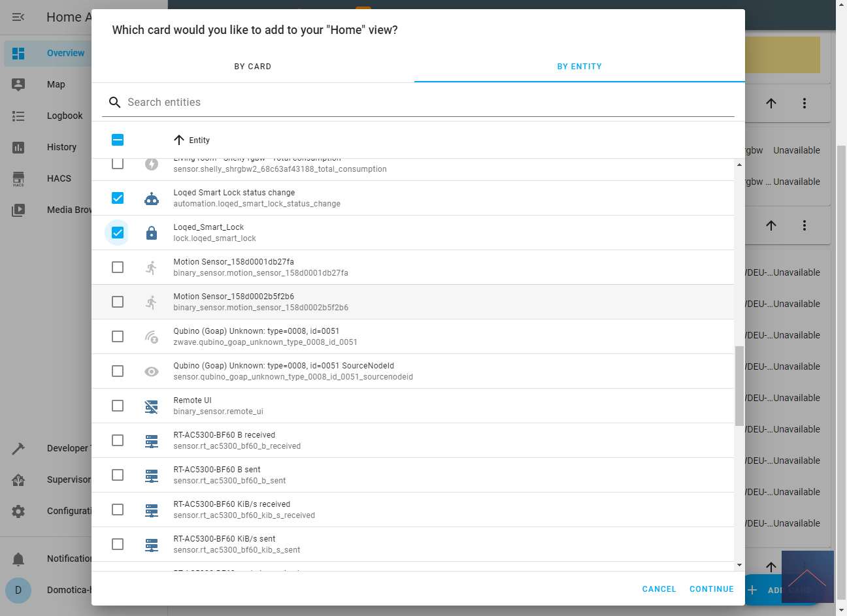Click the lock icon for Loqed_Smart_Lock
This screenshot has width=847, height=616.
[x=152, y=233]
